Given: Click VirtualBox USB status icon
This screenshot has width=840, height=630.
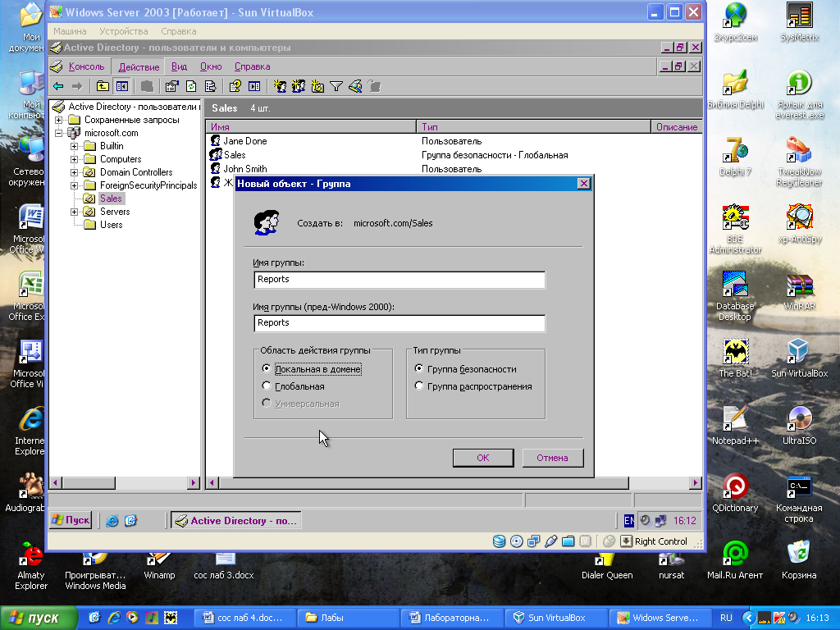Looking at the screenshot, I should point(550,541).
